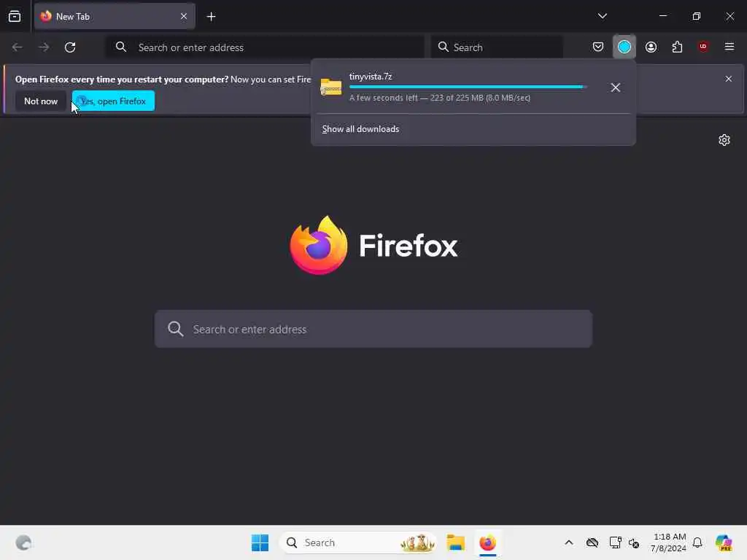
Task: Cancel the tinyvista.7z download
Action: 616,87
